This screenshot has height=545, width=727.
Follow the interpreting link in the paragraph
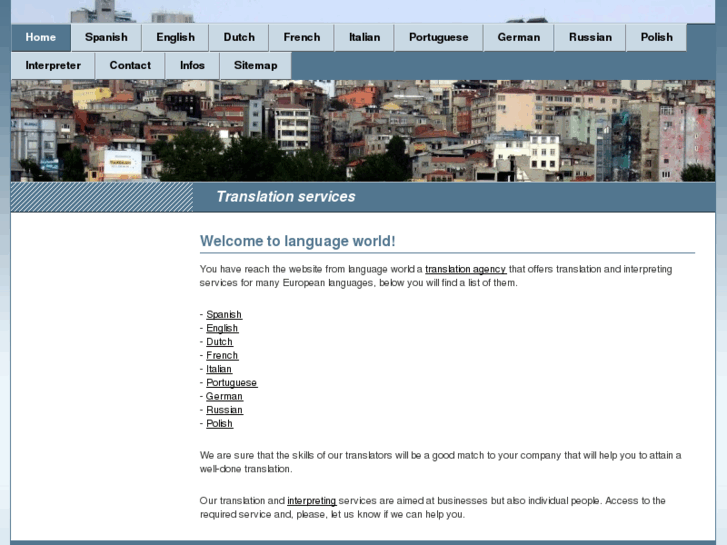point(312,501)
